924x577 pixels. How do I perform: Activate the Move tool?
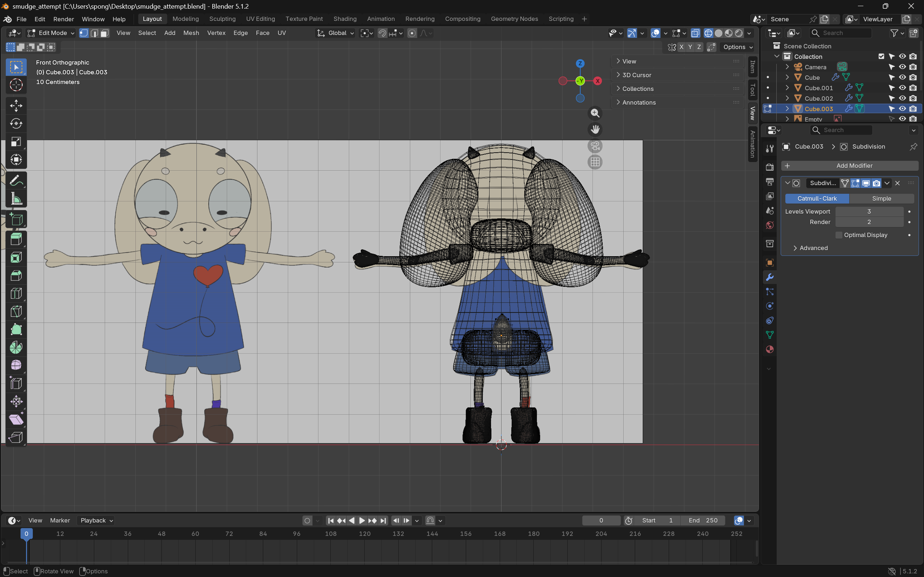coord(16,106)
